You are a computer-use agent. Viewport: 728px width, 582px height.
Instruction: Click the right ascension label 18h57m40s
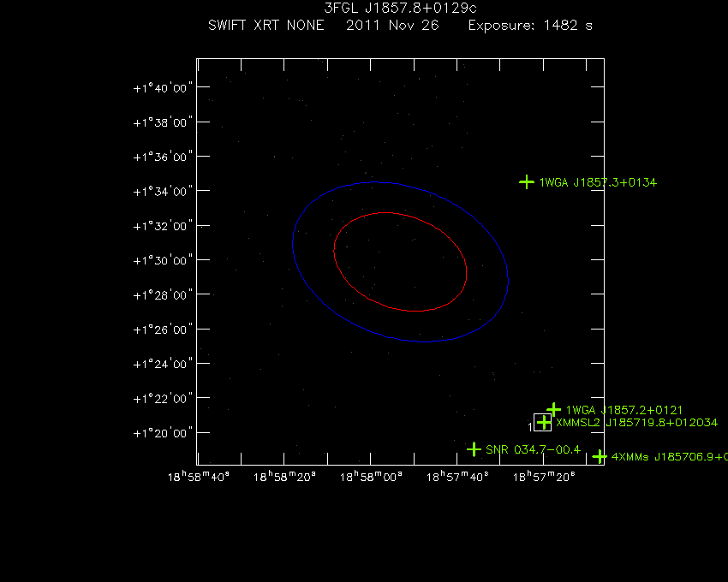pyautogui.click(x=457, y=476)
